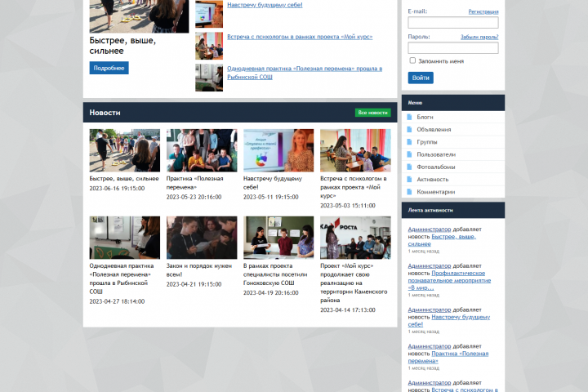
Task: Follow the Регистрация link
Action: coord(483,11)
